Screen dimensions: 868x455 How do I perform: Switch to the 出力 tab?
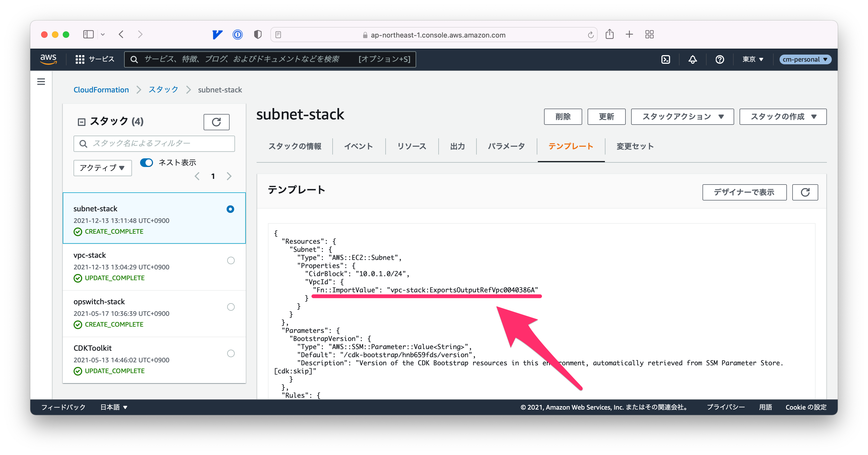(x=457, y=146)
